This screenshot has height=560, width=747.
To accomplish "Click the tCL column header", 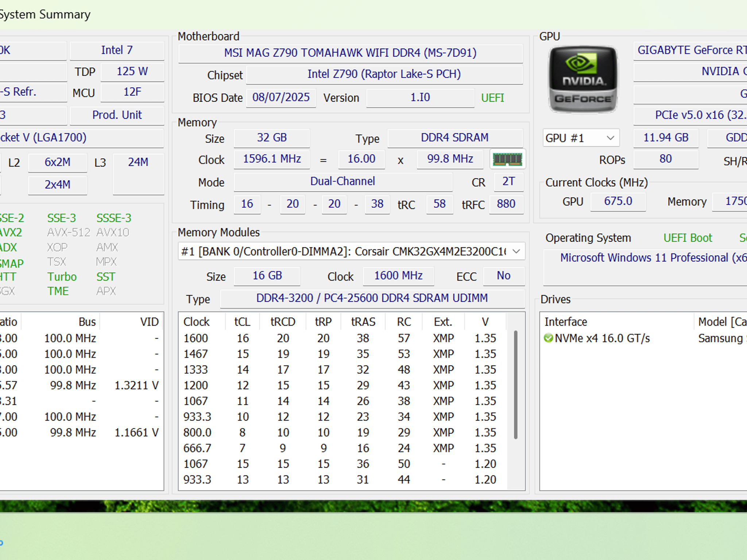I will click(x=242, y=322).
